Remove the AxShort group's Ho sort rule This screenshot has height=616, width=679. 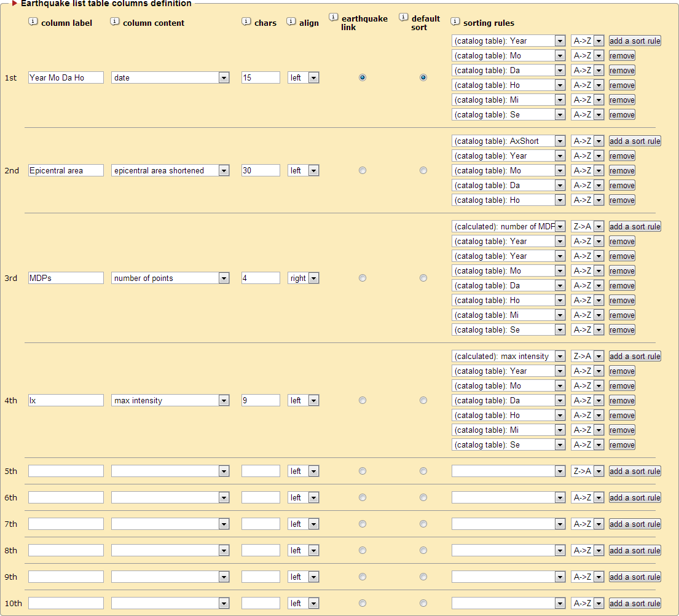coord(622,200)
